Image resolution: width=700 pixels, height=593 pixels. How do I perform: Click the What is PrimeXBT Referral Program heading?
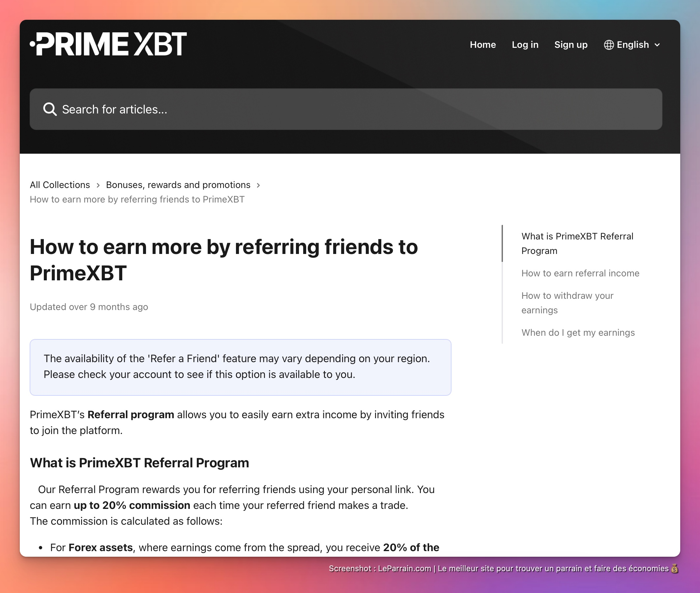point(139,463)
